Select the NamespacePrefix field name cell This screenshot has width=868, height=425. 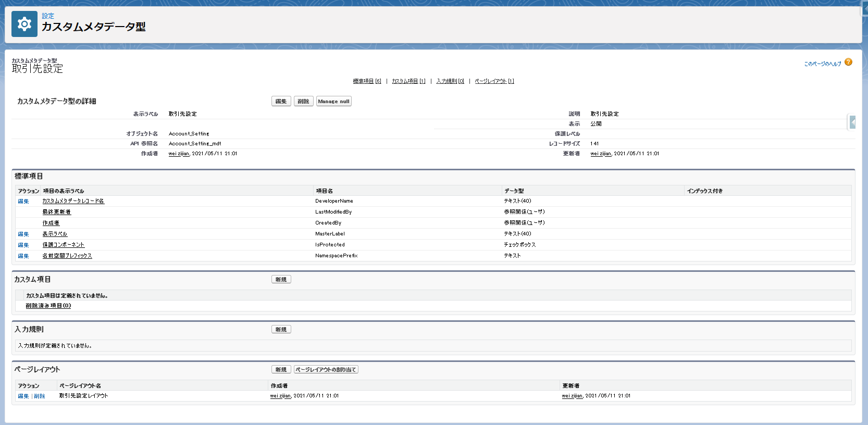click(x=337, y=256)
